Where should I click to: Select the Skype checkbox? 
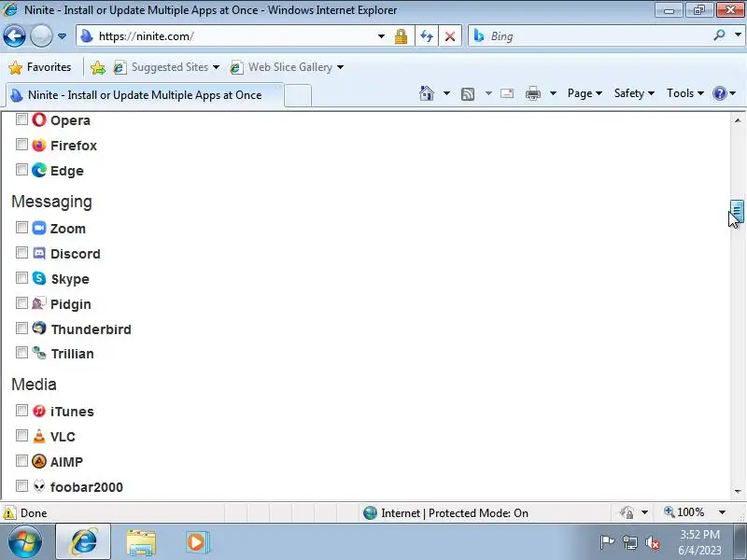click(x=21, y=277)
